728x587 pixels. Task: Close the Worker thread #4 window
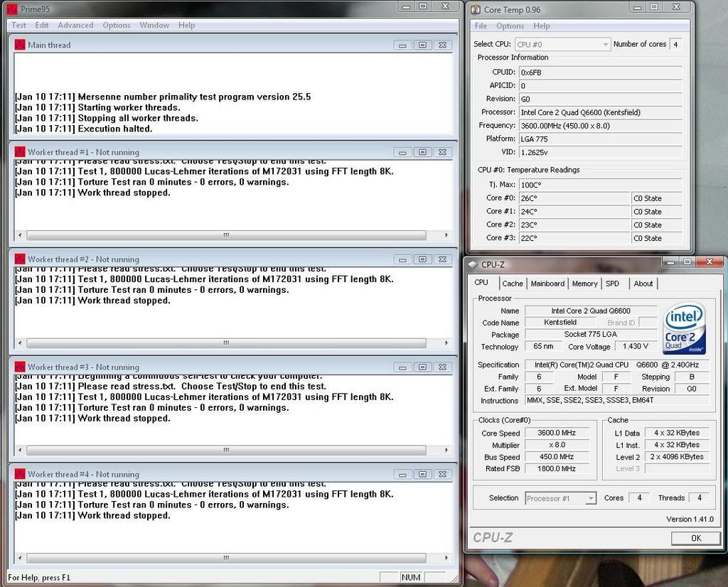[x=442, y=474]
